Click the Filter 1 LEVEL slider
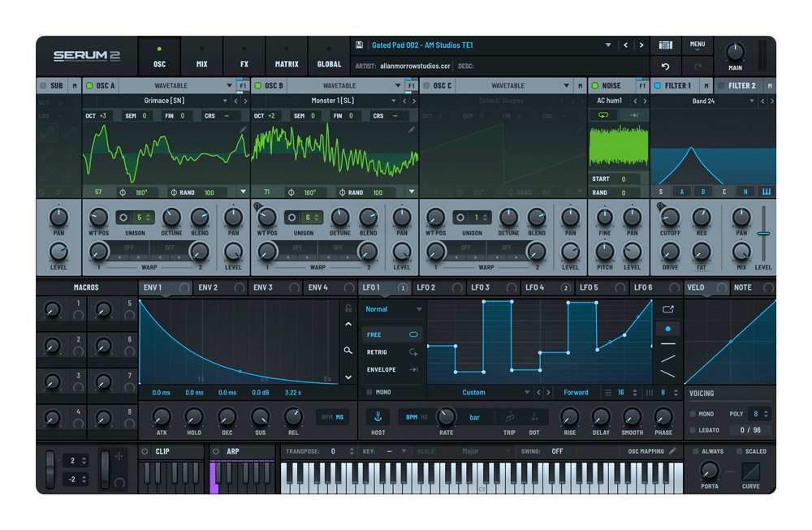This screenshot has width=812, height=530. tap(763, 234)
